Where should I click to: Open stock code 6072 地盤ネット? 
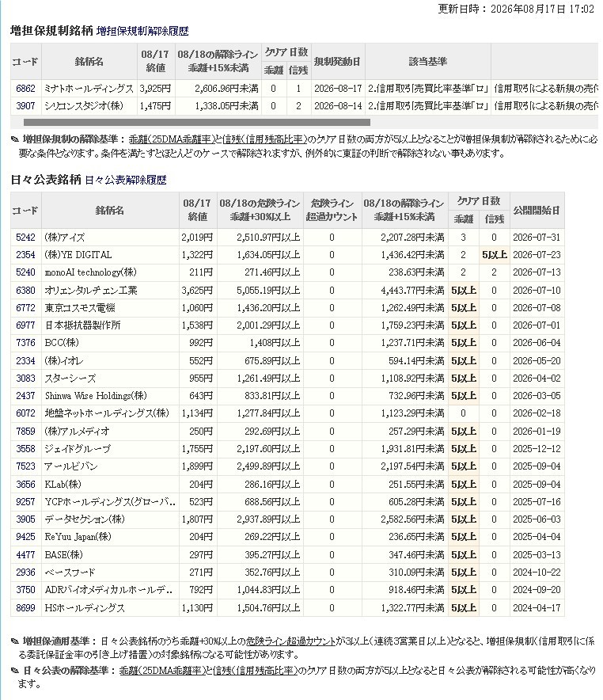[x=25, y=413]
